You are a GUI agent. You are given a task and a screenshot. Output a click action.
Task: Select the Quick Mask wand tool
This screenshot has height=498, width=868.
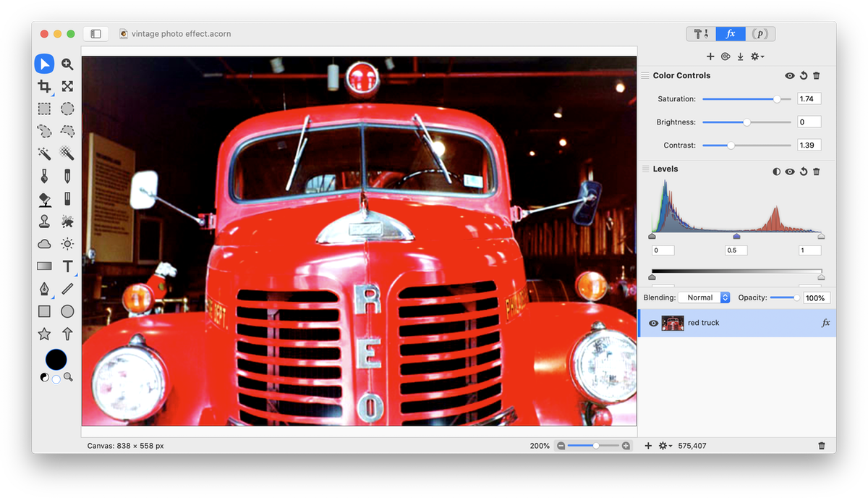tap(67, 153)
